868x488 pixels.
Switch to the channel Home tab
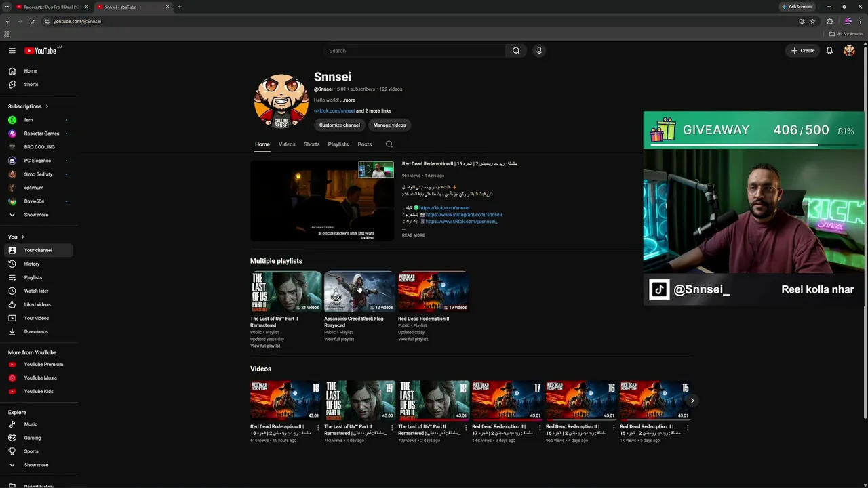click(262, 144)
